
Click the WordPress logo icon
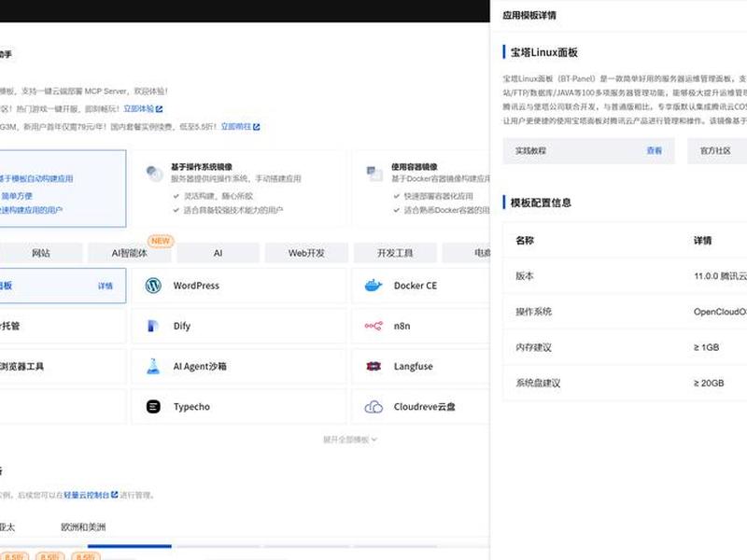pyautogui.click(x=153, y=286)
